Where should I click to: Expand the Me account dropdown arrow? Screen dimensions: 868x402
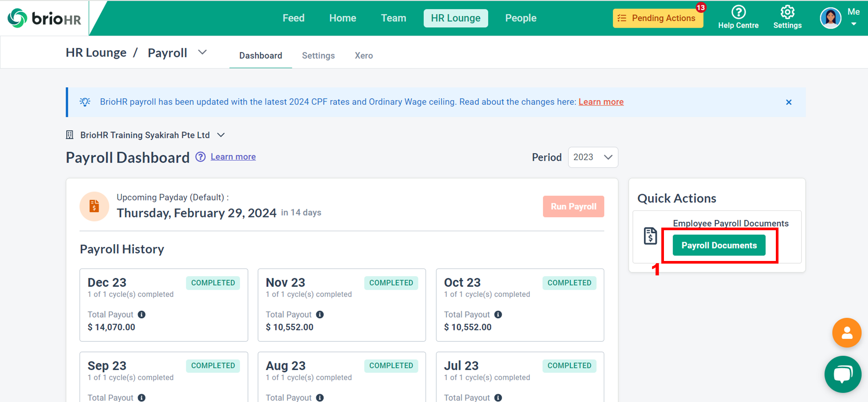click(x=854, y=24)
